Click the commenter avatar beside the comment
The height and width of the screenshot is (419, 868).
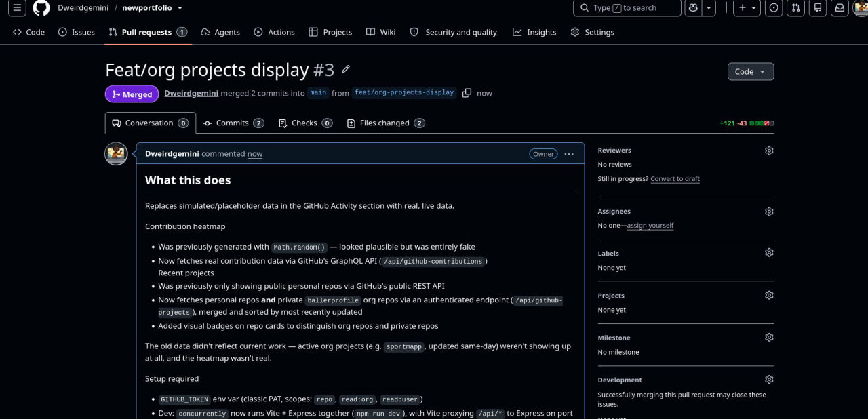(x=116, y=154)
